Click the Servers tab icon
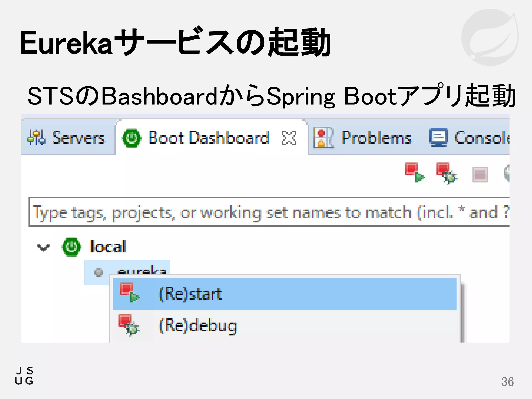 pyautogui.click(x=36, y=137)
